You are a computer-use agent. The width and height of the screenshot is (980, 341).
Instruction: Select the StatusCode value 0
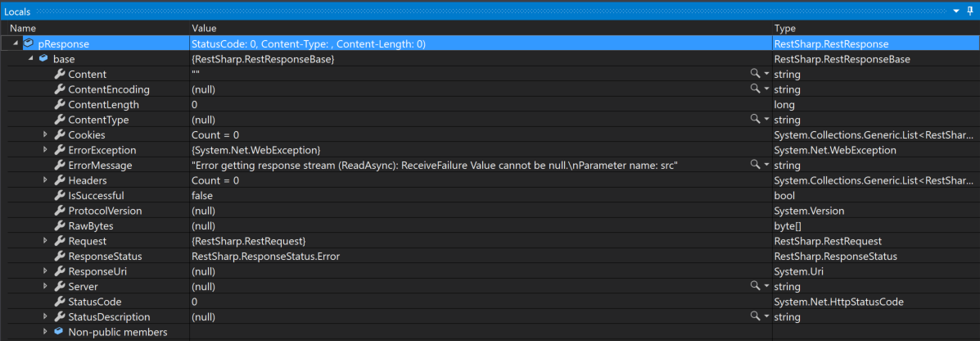click(x=194, y=302)
